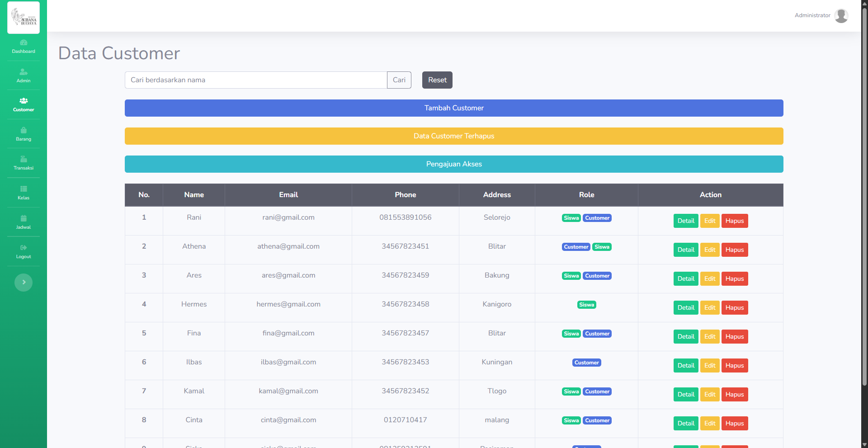The width and height of the screenshot is (868, 448).
Task: Click the Tambah Customer button
Action: point(454,108)
